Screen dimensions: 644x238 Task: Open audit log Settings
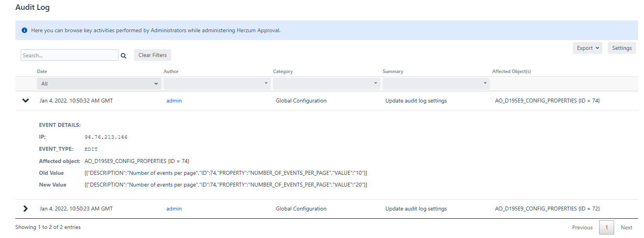click(x=622, y=48)
